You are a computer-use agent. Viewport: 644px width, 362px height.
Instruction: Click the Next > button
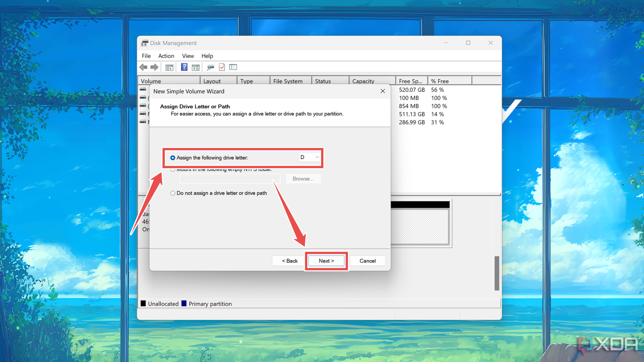point(326,261)
